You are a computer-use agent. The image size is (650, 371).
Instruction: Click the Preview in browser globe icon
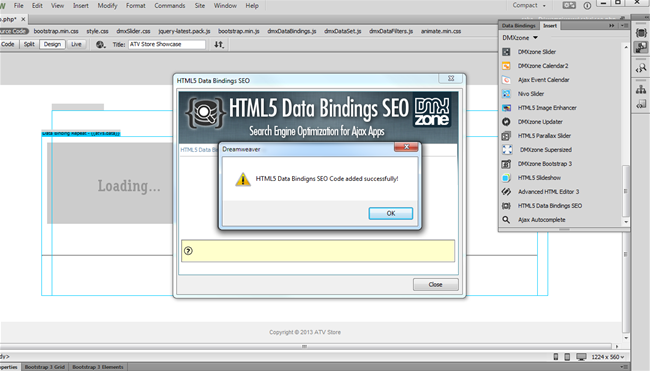[x=100, y=44]
